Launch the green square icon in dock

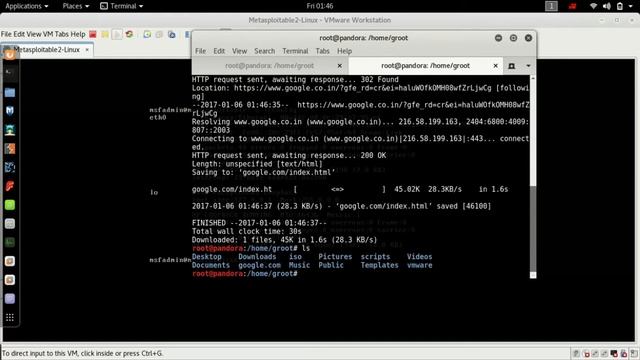(x=10, y=205)
